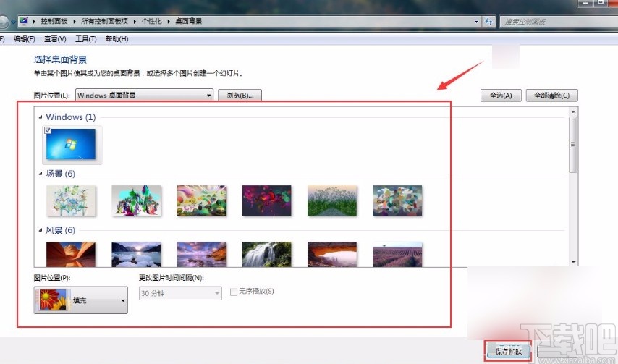Screen dimensions: 618x364
Task: Select the multicolor mosaic leaves wallpaper in 场景
Action: (398, 200)
